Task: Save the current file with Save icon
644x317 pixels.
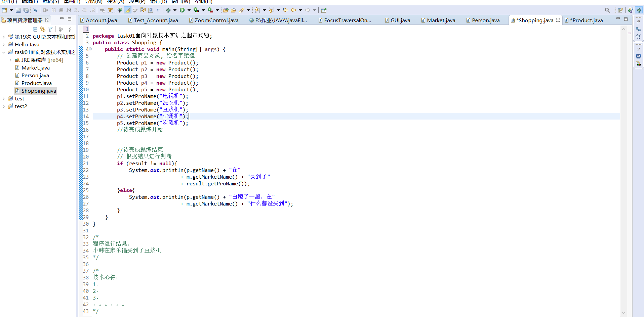Action: coord(18,10)
